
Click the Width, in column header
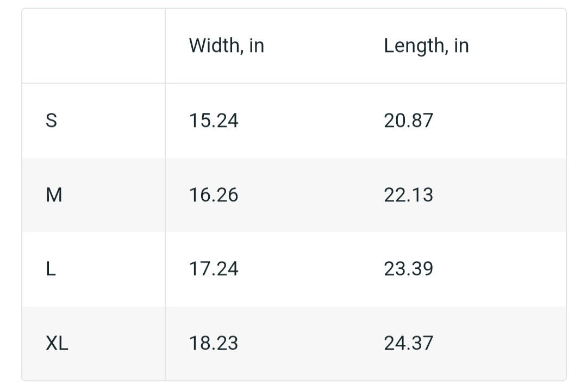tap(227, 46)
